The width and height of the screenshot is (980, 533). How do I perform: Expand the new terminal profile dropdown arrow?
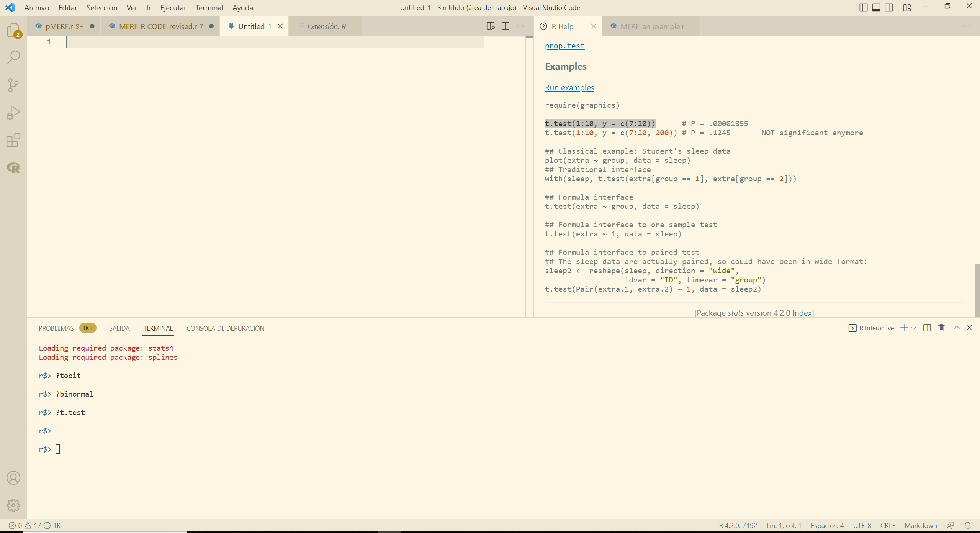[914, 328]
